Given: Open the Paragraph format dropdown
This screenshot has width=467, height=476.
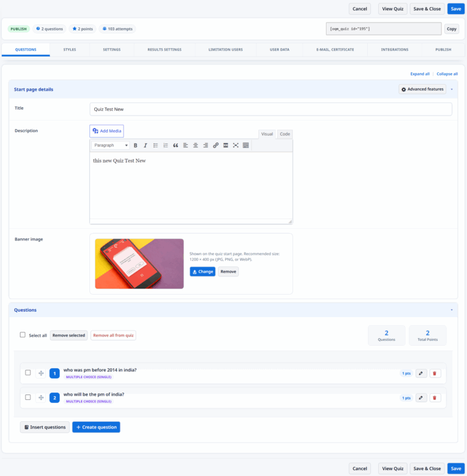Looking at the screenshot, I should coord(111,145).
